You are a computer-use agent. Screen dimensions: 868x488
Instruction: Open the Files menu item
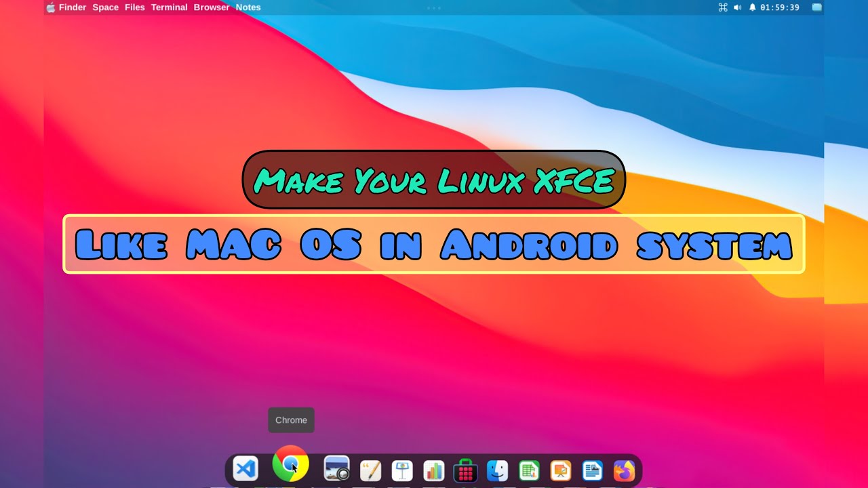click(x=135, y=7)
